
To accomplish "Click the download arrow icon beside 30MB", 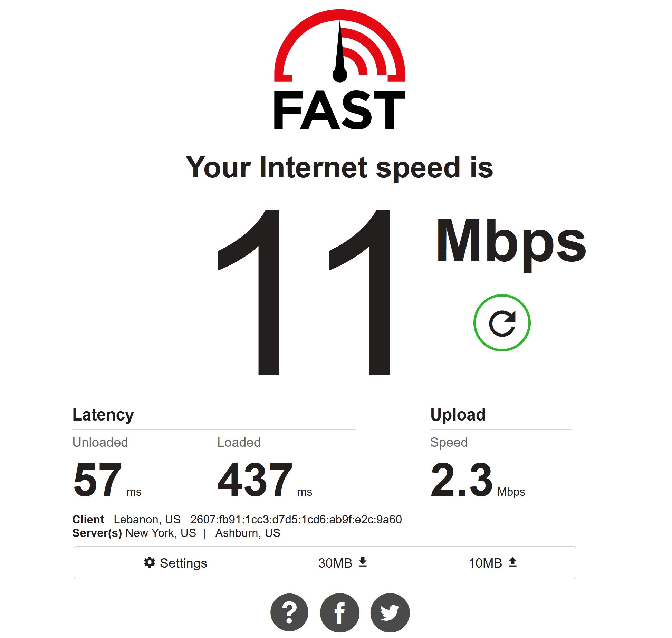I will [363, 562].
